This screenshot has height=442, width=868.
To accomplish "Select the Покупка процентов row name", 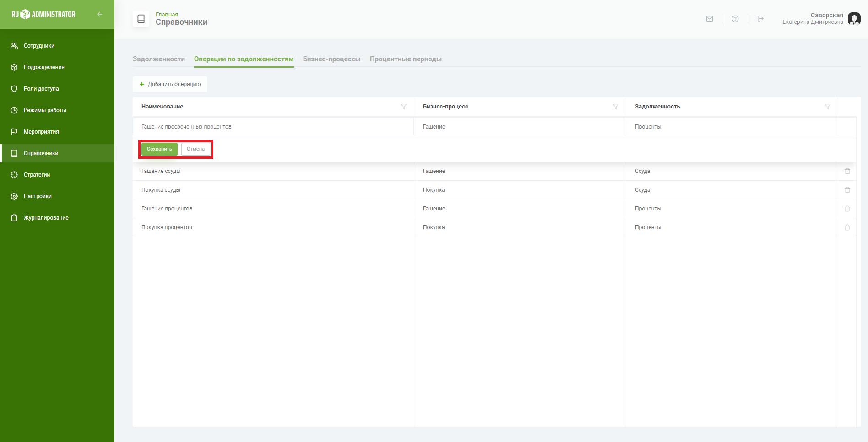I will (167, 227).
